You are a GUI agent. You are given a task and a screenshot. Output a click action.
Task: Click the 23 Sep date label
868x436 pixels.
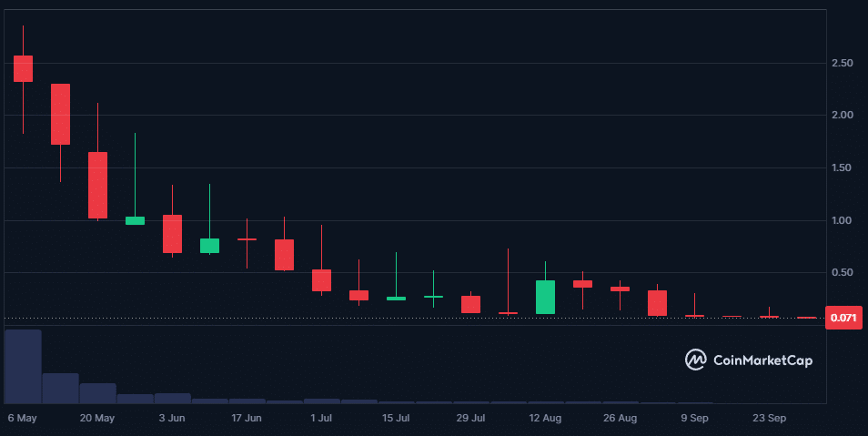coord(770,419)
